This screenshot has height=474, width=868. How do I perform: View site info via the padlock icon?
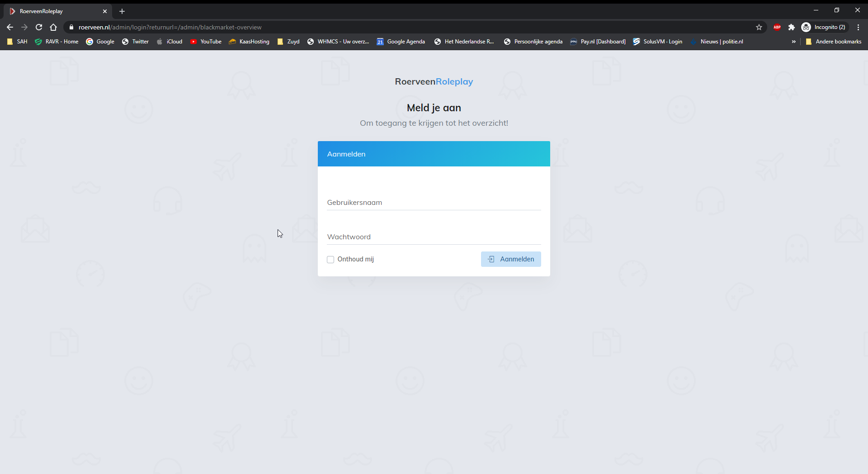pos(71,27)
